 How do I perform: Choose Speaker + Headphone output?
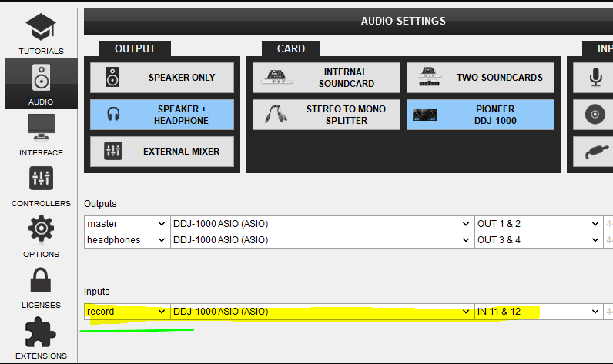(162, 115)
